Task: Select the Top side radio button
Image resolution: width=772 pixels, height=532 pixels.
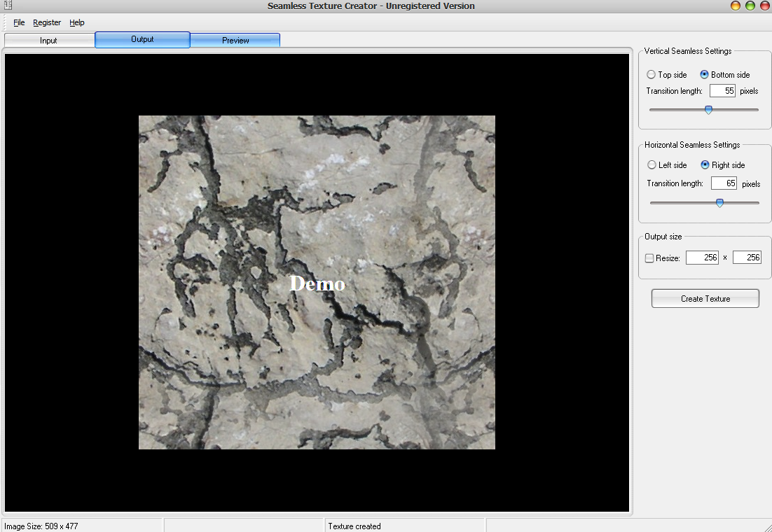Action: (x=651, y=74)
